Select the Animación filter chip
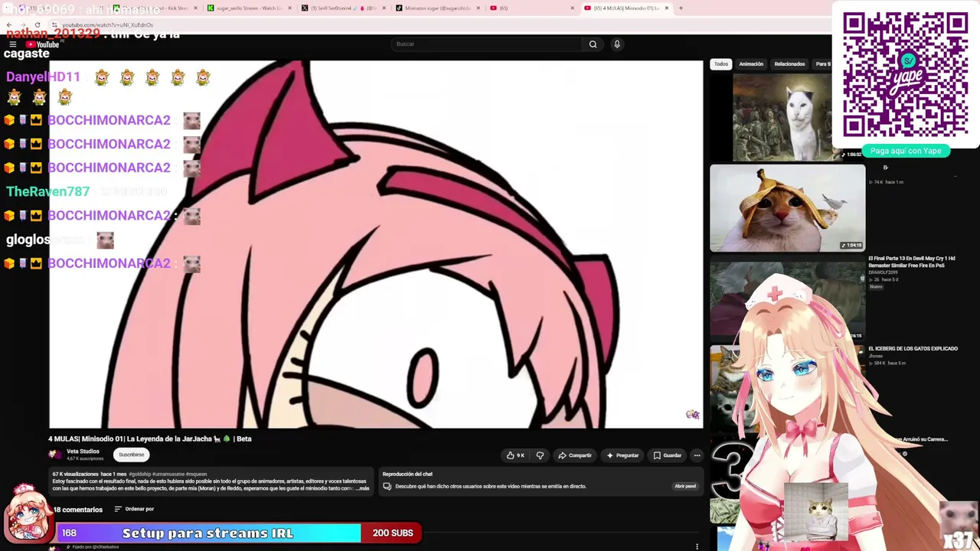Image resolution: width=980 pixels, height=551 pixels. point(751,64)
